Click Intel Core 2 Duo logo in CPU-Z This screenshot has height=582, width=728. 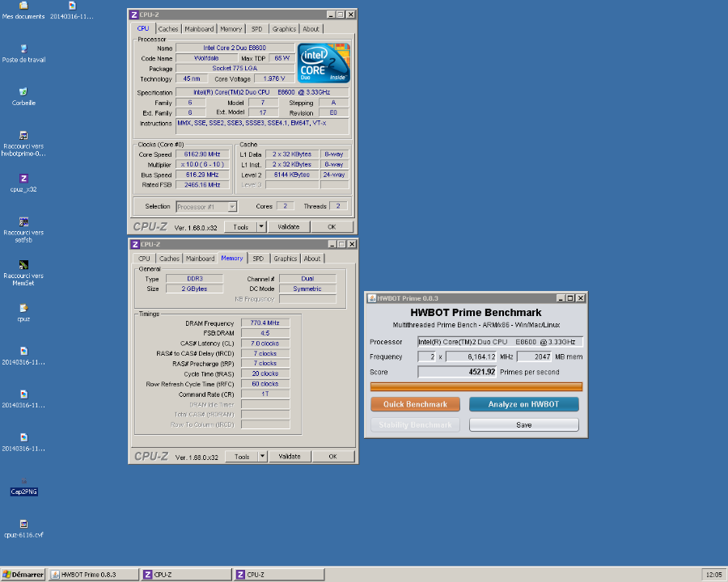[324, 63]
